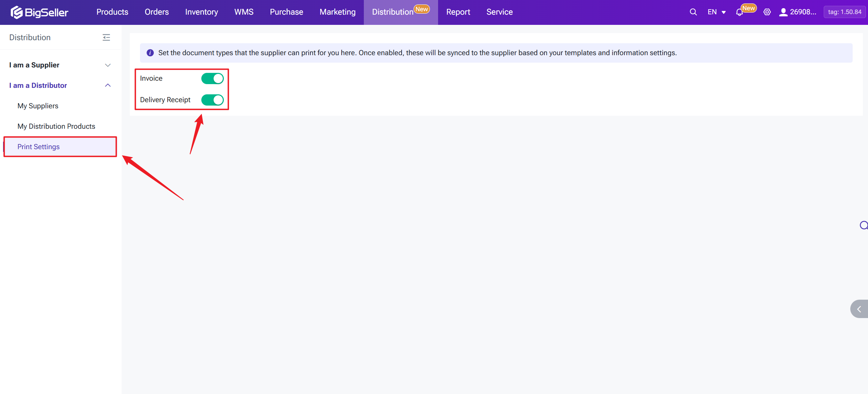Select Print Settings in sidebar
Viewport: 868px width, 394px height.
38,147
